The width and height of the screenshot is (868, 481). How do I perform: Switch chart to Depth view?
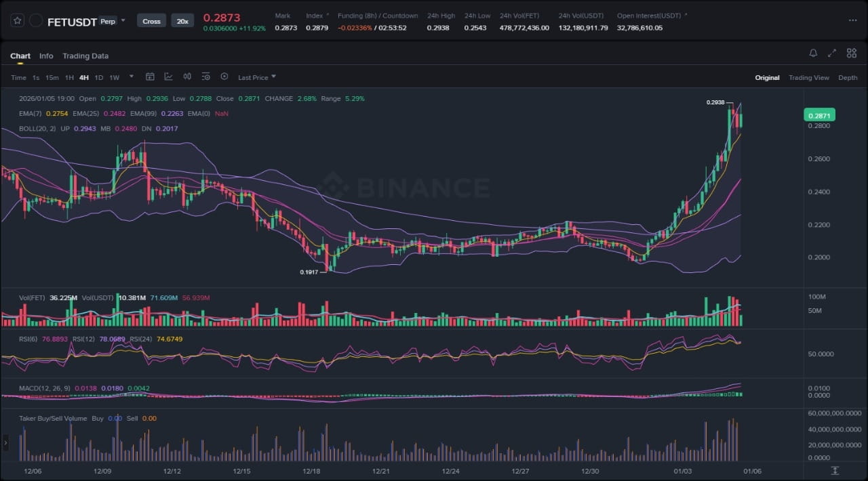coord(848,78)
